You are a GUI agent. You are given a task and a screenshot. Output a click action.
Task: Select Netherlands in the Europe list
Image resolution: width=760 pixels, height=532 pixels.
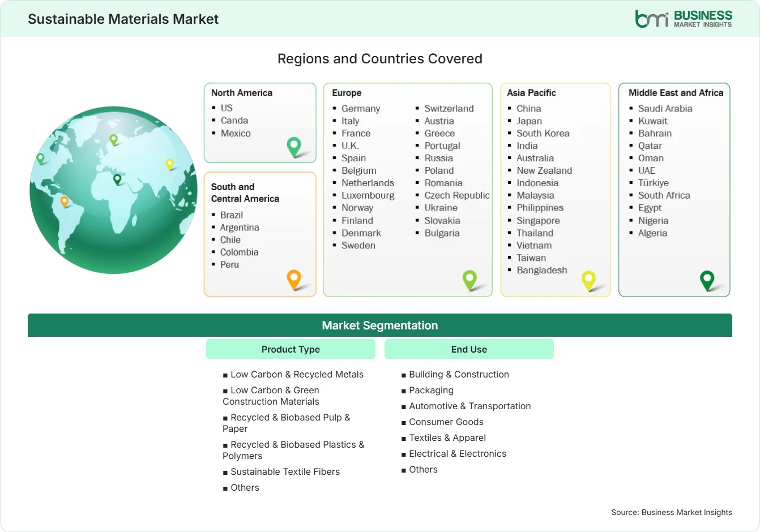click(x=368, y=183)
